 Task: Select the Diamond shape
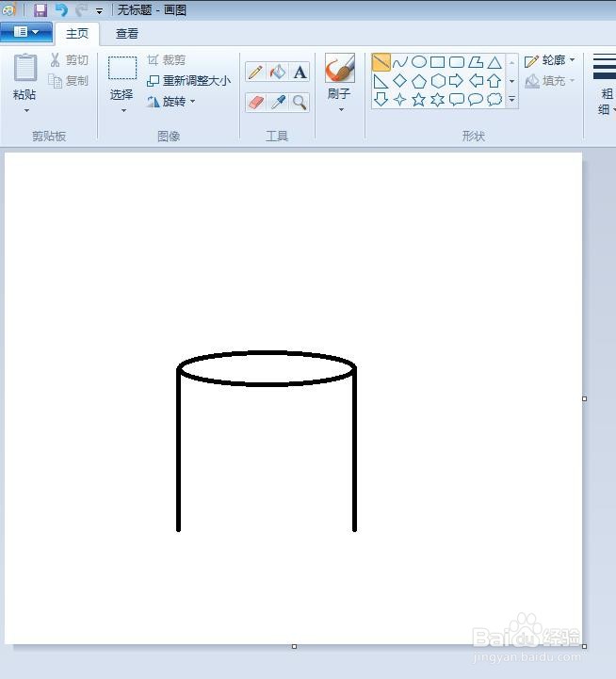point(400,81)
